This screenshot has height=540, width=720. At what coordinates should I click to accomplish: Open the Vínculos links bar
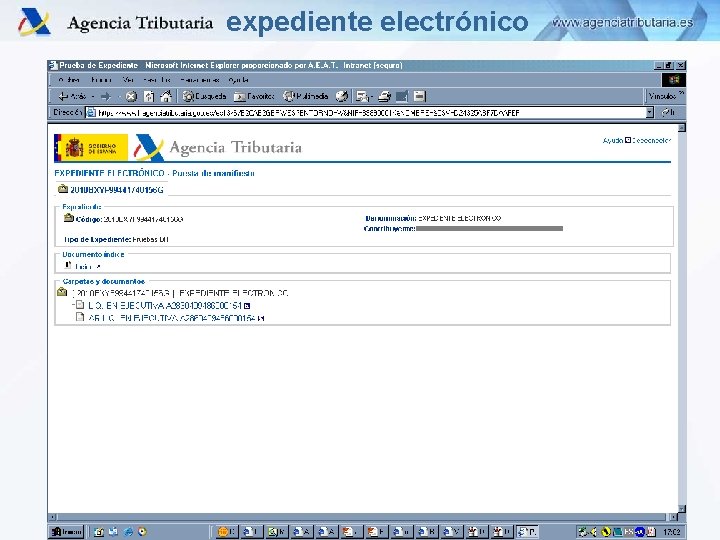click(662, 96)
